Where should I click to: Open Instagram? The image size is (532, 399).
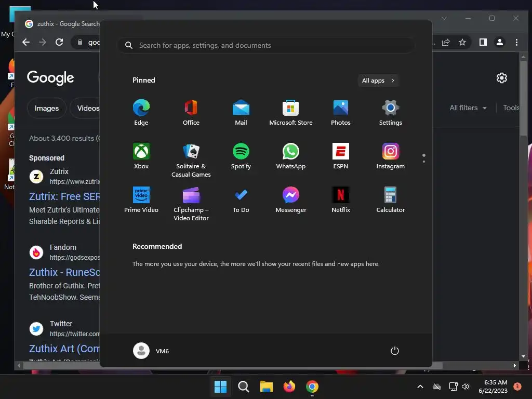391,156
